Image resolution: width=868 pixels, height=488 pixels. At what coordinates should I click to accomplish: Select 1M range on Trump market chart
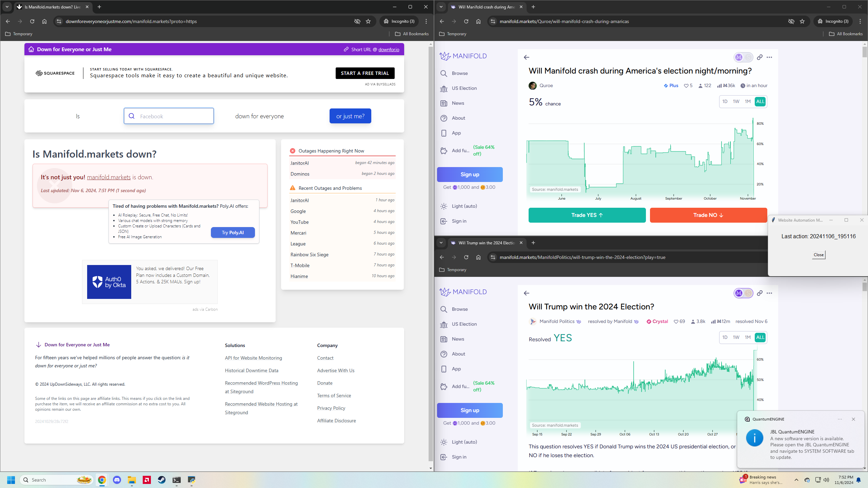(x=748, y=337)
